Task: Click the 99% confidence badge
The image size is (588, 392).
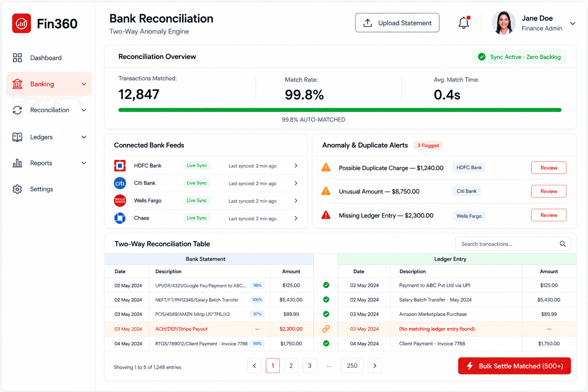Action: pos(257,344)
